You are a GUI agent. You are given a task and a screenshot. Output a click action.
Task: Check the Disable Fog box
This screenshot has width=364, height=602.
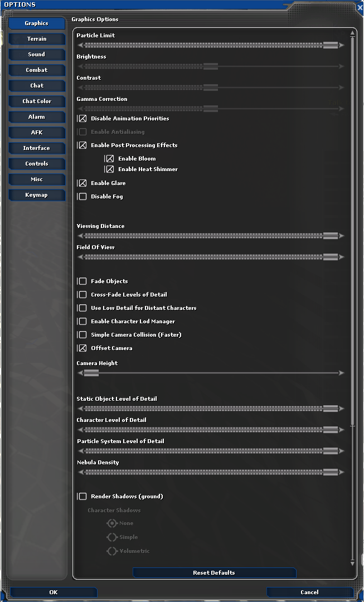(82, 197)
